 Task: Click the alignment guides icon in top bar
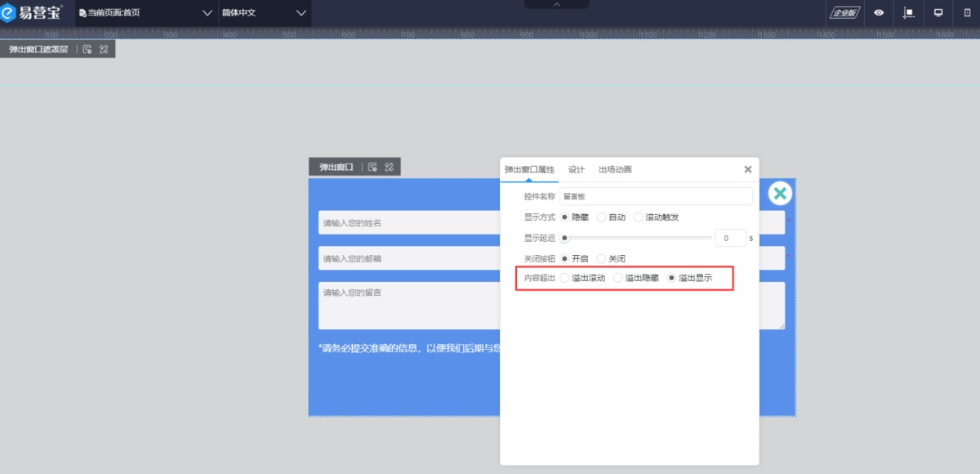click(908, 13)
